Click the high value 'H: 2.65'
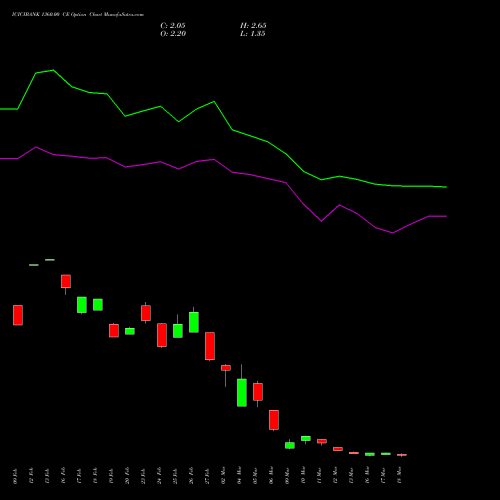The image size is (500, 500). (x=253, y=25)
